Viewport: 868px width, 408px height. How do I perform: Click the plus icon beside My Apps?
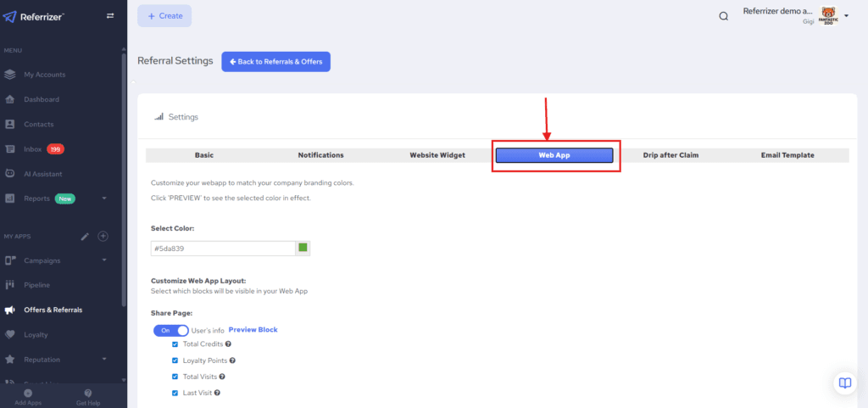[103, 236]
